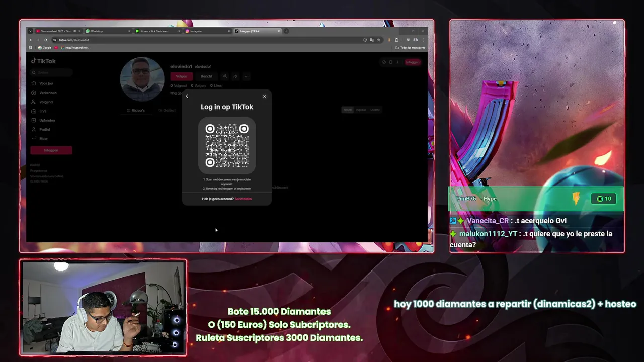
Task: Select the Nieuw sort option
Action: click(x=347, y=110)
